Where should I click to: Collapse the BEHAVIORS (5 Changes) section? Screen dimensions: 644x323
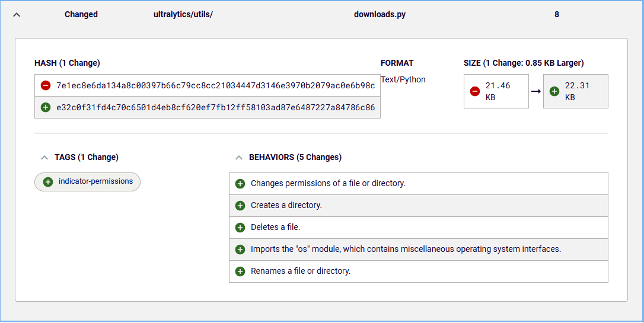pos(238,158)
